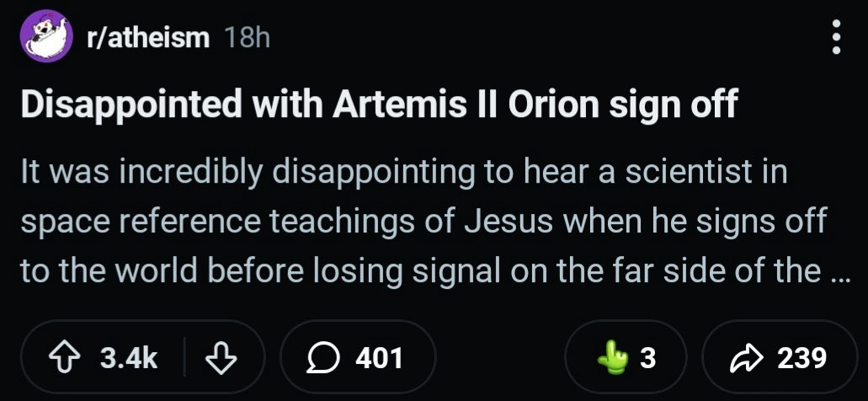Click the 239 shares count
This screenshot has width=868, height=401.
pos(801,359)
